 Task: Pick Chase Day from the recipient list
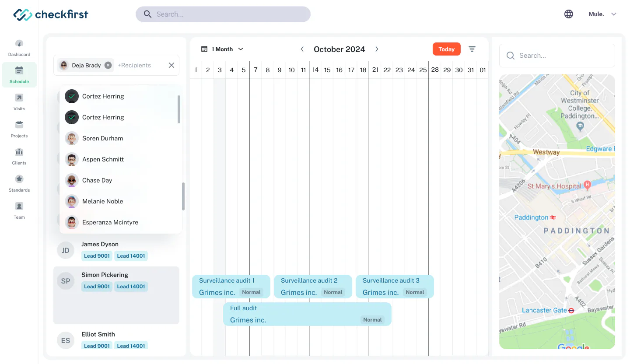point(121,180)
